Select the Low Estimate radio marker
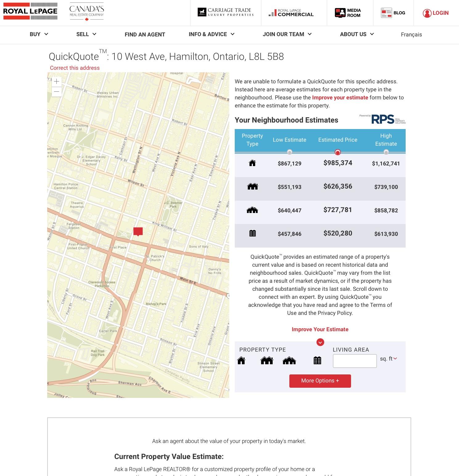The height and width of the screenshot is (476, 459). click(289, 152)
